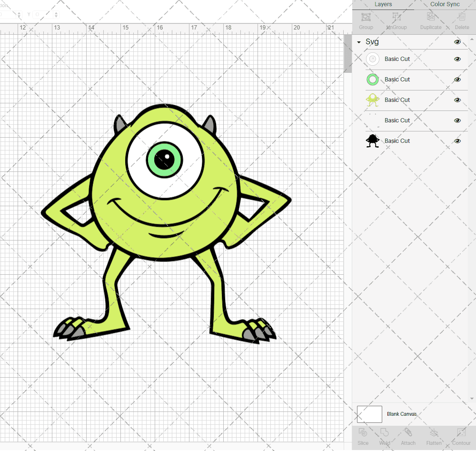Click the Blank Canvas white swatch

pyautogui.click(x=369, y=414)
